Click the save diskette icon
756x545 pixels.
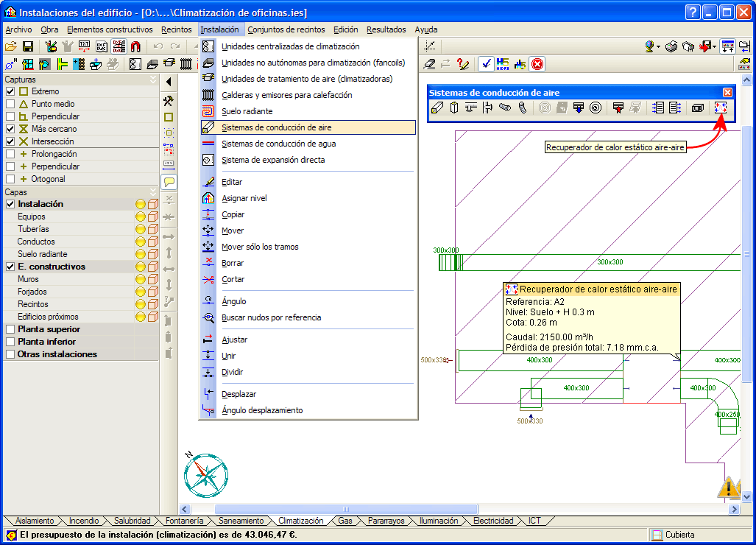click(x=28, y=46)
